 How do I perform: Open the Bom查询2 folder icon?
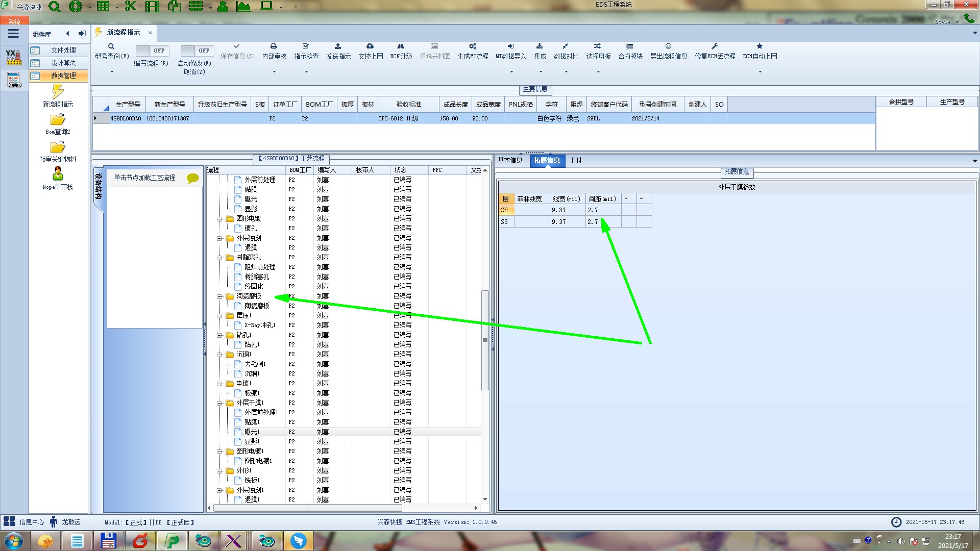(x=58, y=120)
